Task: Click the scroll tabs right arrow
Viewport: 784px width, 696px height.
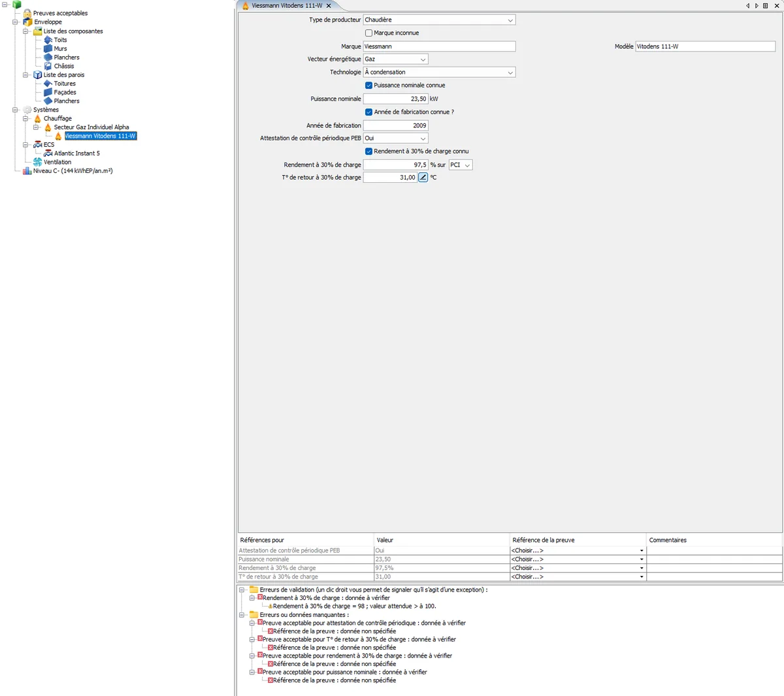Action: [757, 6]
